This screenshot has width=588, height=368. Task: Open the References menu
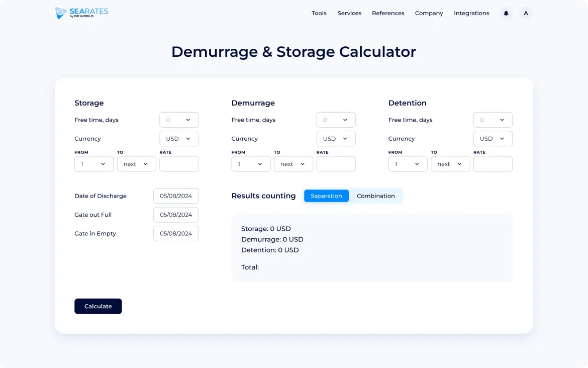[388, 14]
